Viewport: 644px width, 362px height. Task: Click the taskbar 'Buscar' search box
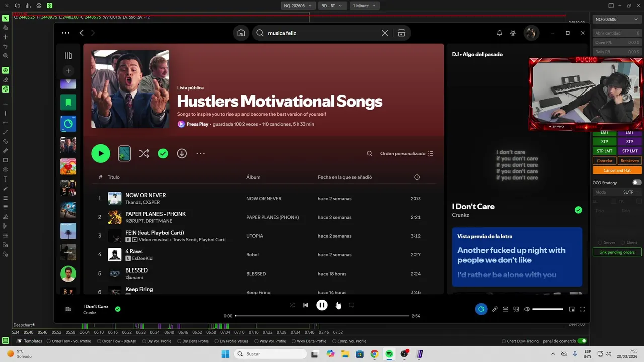tap(271, 354)
